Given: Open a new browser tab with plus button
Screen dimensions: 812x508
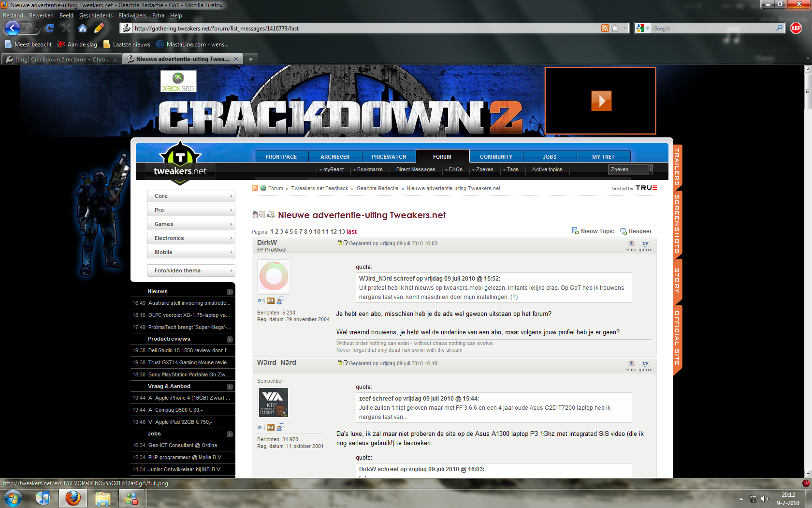Looking at the screenshot, I should click(x=251, y=60).
